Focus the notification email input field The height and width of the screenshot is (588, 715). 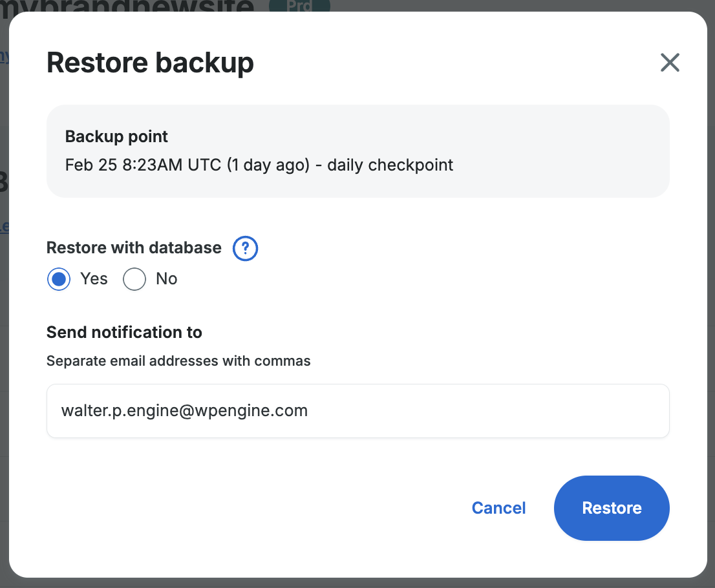pyautogui.click(x=357, y=411)
